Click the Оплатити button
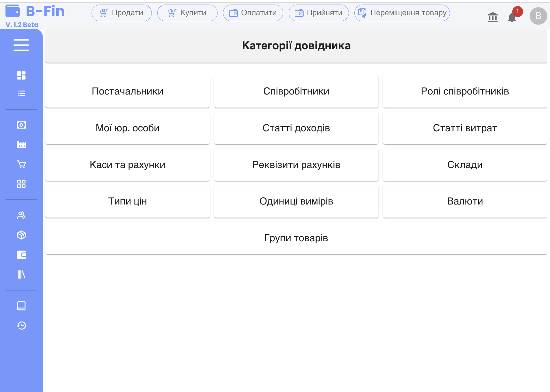550x392 pixels. click(253, 13)
